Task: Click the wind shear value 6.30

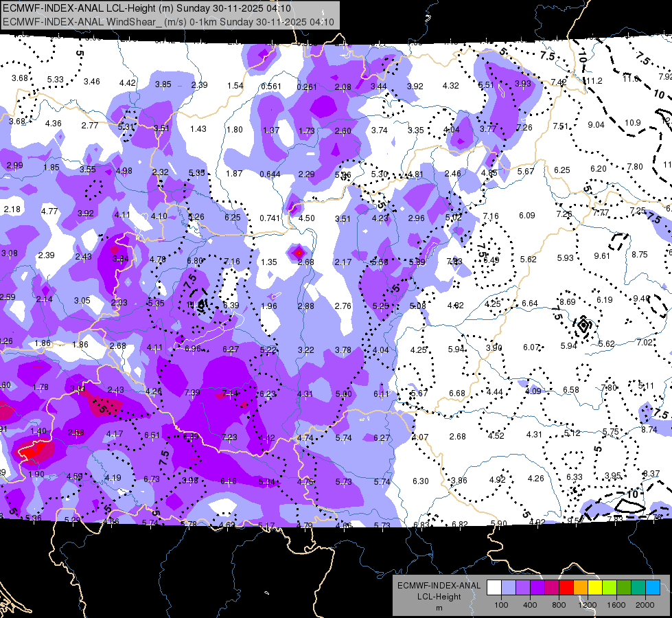Action: point(420,481)
